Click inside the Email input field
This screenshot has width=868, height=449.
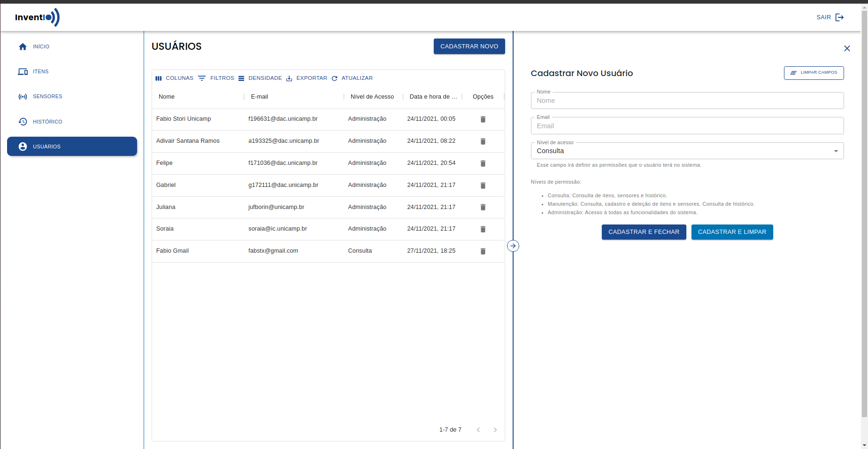pyautogui.click(x=687, y=125)
